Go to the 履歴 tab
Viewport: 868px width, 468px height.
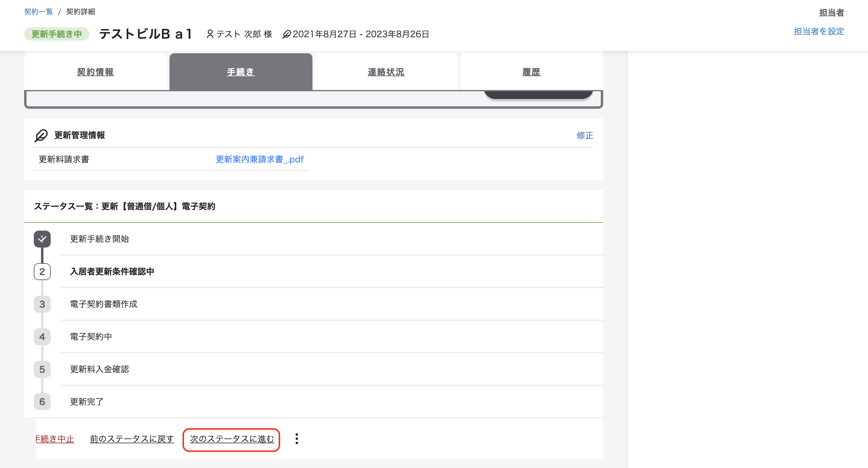click(531, 72)
